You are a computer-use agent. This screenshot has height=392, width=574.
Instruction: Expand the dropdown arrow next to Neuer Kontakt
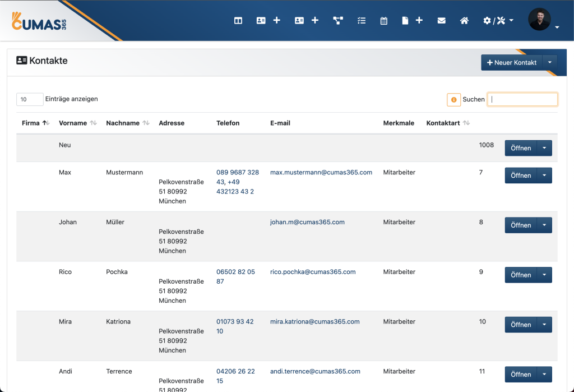pos(550,63)
